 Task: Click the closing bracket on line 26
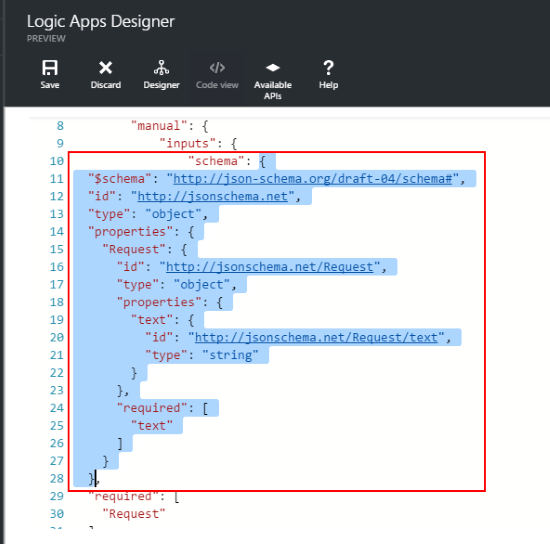120,443
